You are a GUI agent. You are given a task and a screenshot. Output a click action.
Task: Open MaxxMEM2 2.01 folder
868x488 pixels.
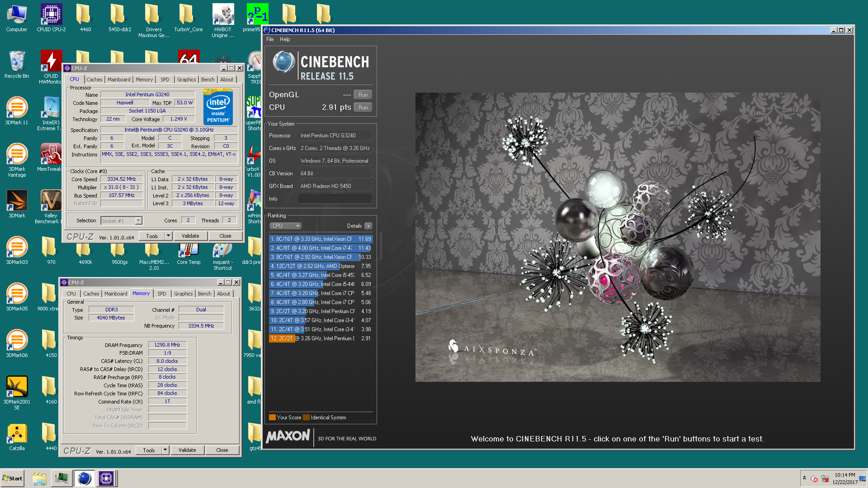click(x=154, y=257)
